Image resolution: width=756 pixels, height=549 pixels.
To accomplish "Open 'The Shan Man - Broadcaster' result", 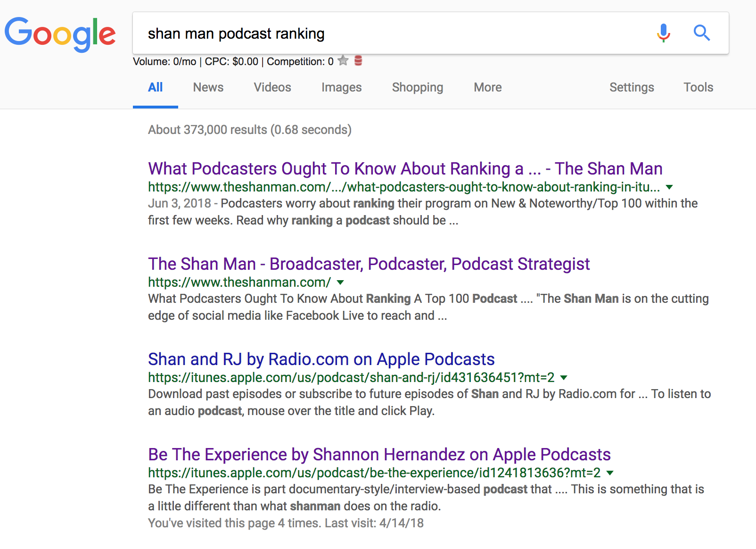I will [369, 264].
